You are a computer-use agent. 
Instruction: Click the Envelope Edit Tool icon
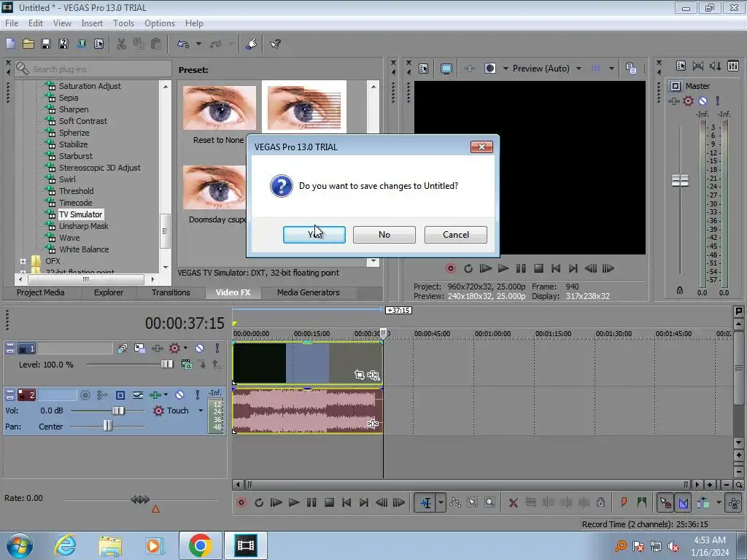pyautogui.click(x=455, y=502)
